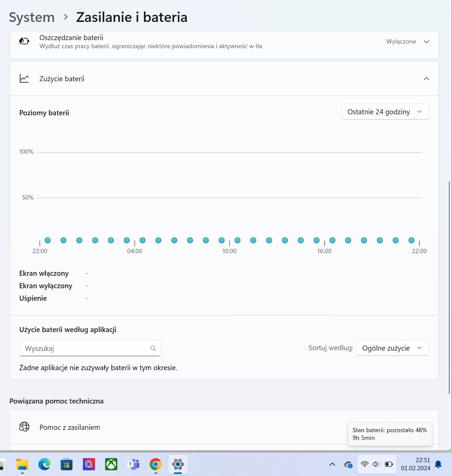Open the Xbox app icon
452x476 pixels.
click(x=111, y=465)
